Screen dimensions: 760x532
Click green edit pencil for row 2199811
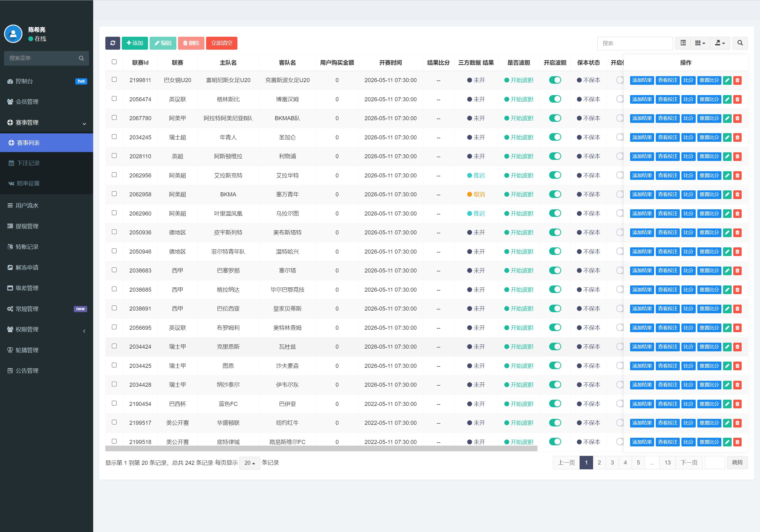[727, 80]
